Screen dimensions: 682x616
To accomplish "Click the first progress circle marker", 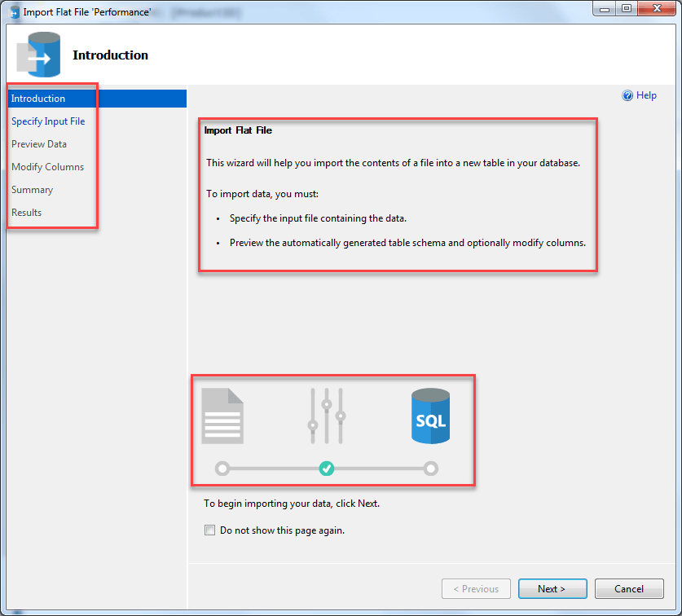I will click(x=222, y=469).
